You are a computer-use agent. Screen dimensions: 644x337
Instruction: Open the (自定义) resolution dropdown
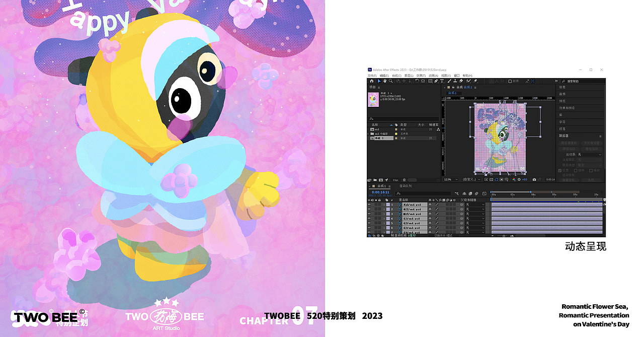click(471, 179)
